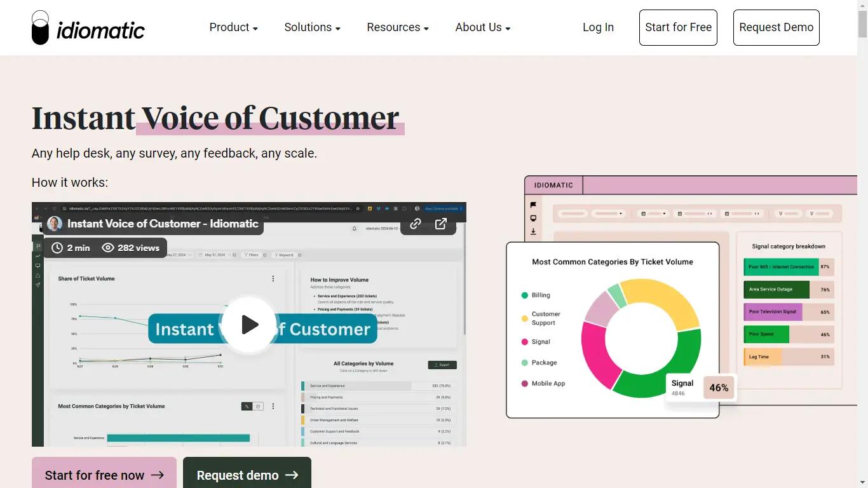Image resolution: width=868 pixels, height=488 pixels.
Task: Select the dark bar-chart view toggle in the video
Action: (247, 406)
